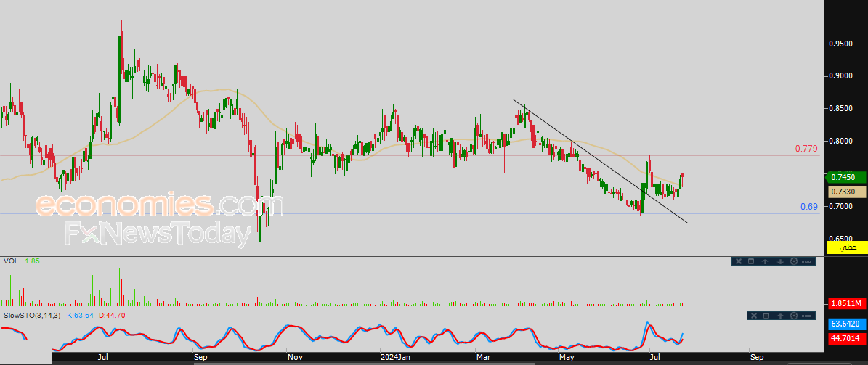Open more options for VOL panel
The image size is (868, 365).
(806, 261)
